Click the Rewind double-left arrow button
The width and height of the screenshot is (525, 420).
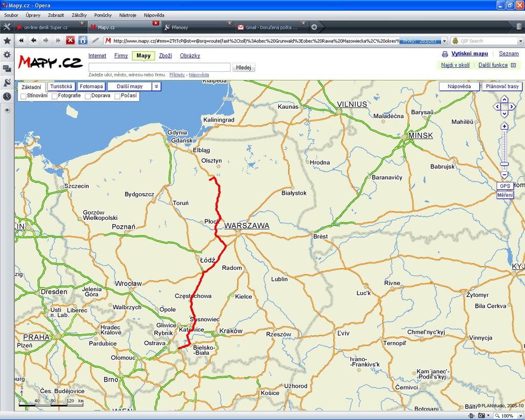click(x=22, y=41)
